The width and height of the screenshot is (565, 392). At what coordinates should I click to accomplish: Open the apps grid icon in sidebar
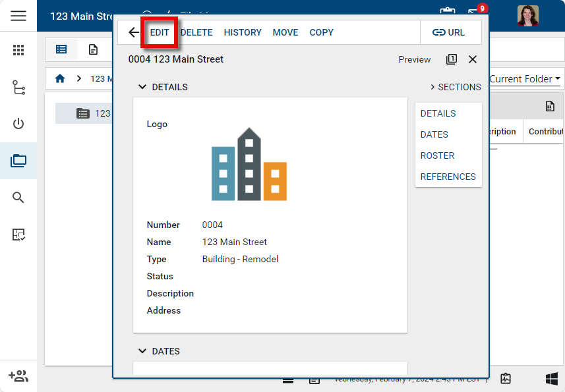tap(18, 50)
